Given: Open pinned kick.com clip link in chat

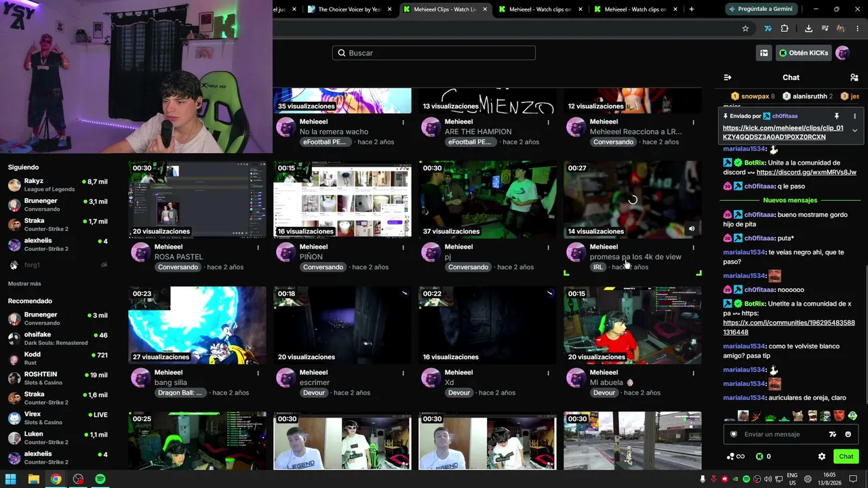Looking at the screenshot, I should (783, 132).
